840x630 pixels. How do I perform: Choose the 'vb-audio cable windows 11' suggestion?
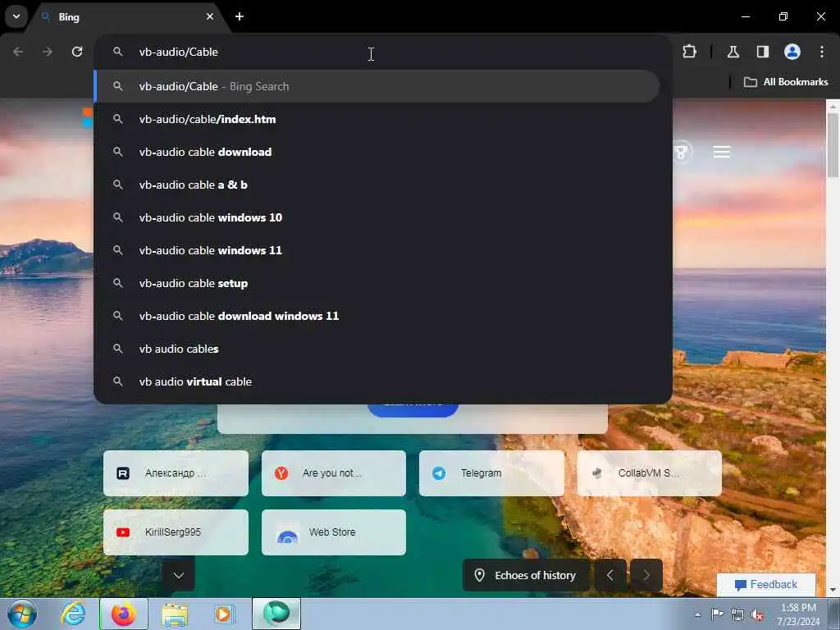pyautogui.click(x=377, y=250)
